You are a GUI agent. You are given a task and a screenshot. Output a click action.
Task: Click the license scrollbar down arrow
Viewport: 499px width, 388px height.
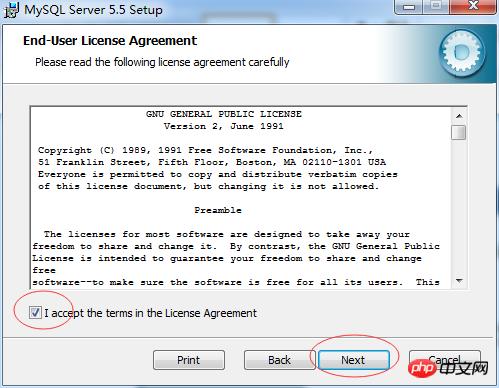pos(459,281)
